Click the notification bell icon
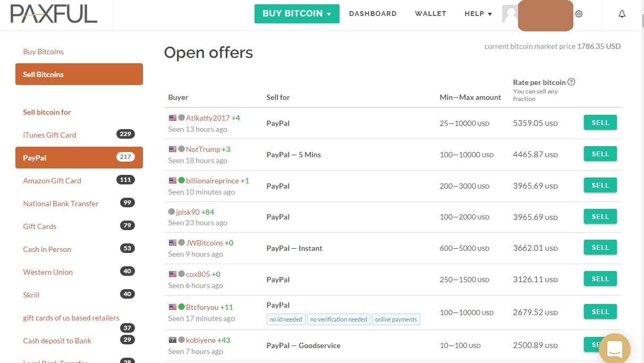 [622, 14]
